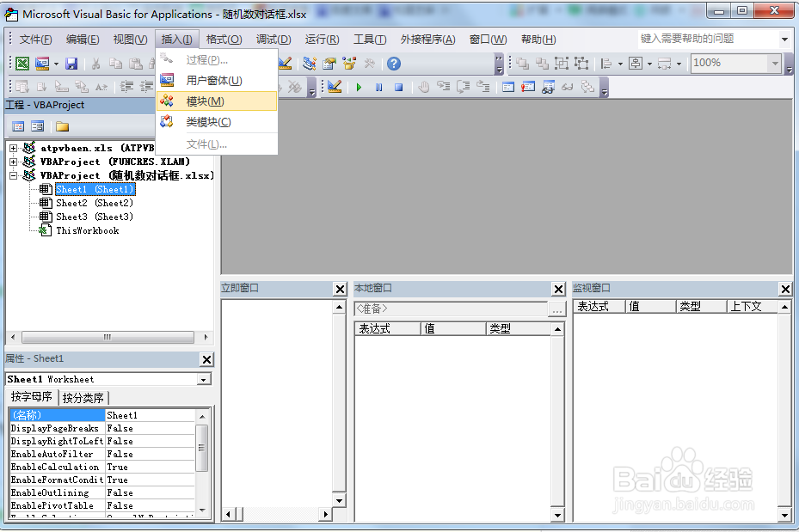Open the 编辑(E) menu
The image size is (799, 532).
click(x=83, y=40)
